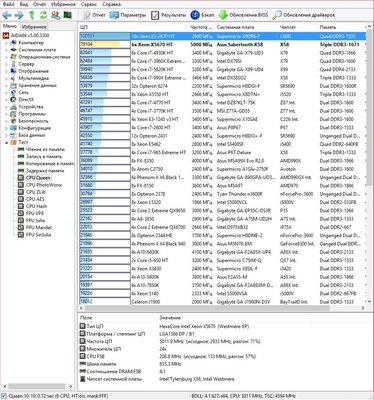Image resolution: width=374 pixels, height=400 pixels.
Task: Open the Сервис menu
Action: (89, 4)
